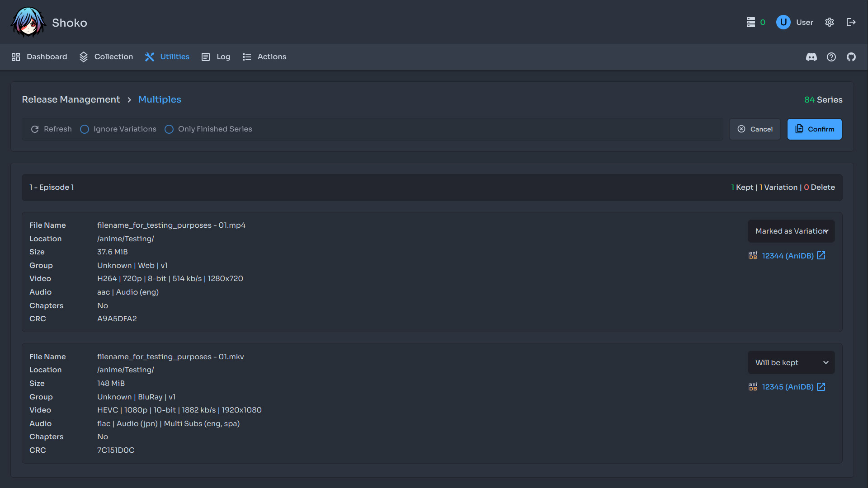Click the help question mark icon
Image resolution: width=868 pixels, height=488 pixels.
coord(831,57)
